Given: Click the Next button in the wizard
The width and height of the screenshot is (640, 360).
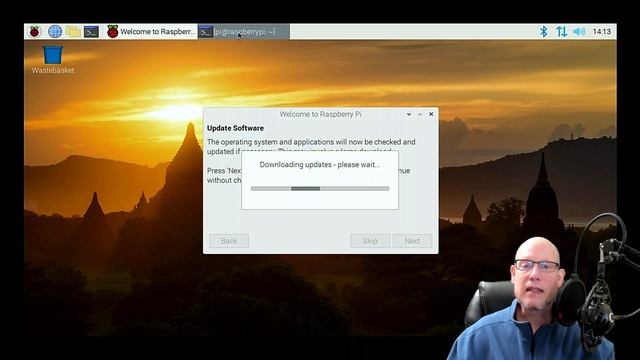Looking at the screenshot, I should pyautogui.click(x=412, y=241).
